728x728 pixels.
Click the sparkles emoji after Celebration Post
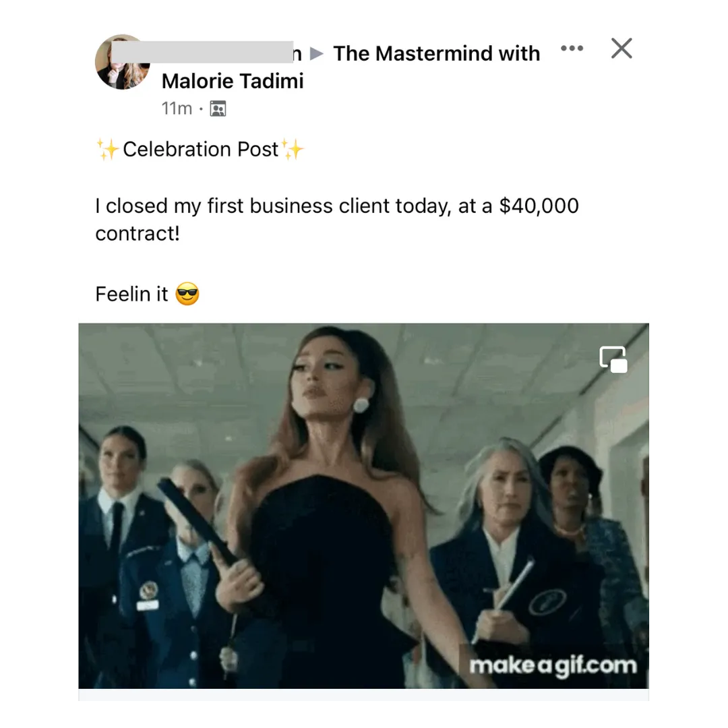tap(292, 149)
